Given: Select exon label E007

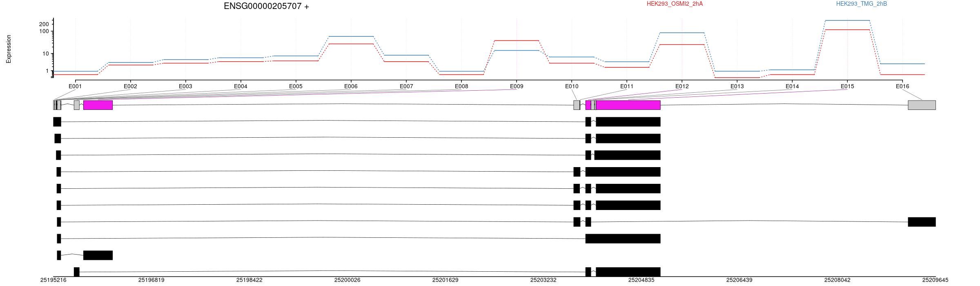Looking at the screenshot, I should [x=406, y=86].
